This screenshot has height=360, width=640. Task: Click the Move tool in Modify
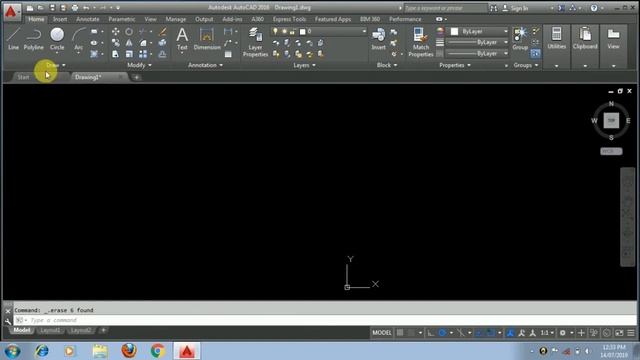pos(116,31)
